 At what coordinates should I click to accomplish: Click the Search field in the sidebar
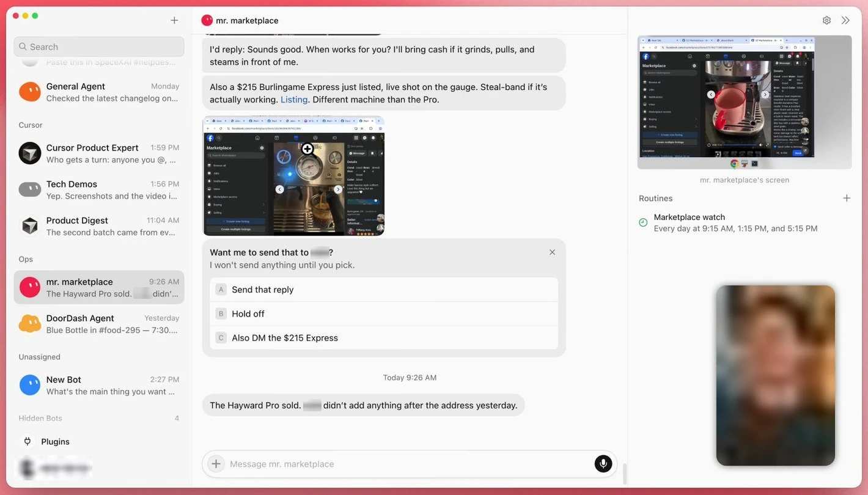pos(98,46)
